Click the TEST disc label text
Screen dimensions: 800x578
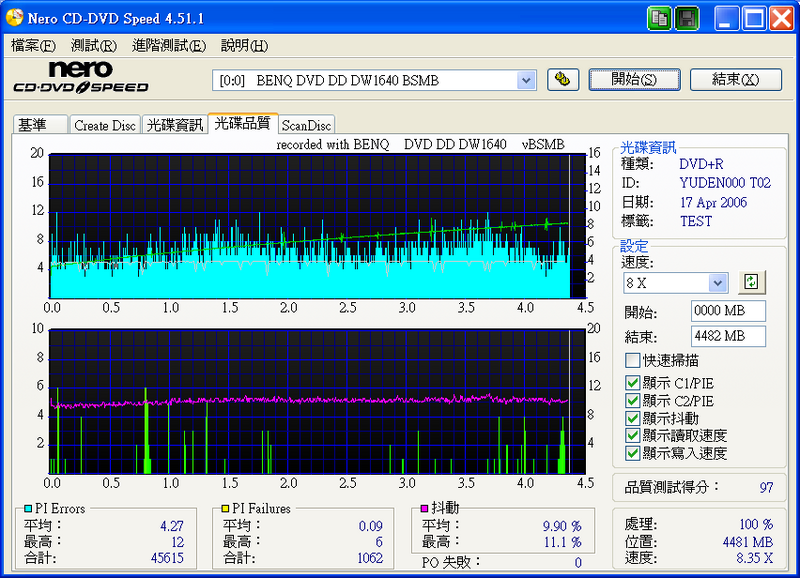[x=696, y=221]
